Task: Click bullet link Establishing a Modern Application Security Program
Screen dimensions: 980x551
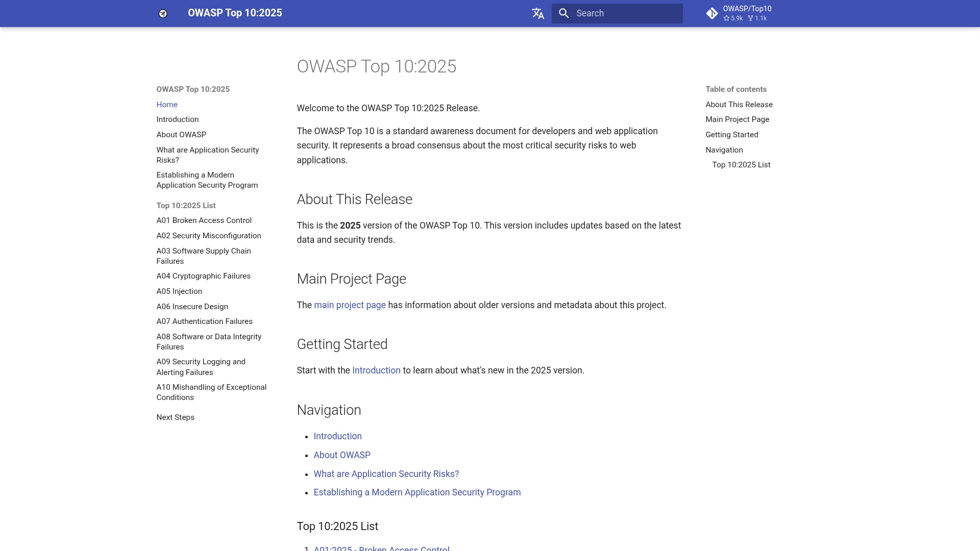Action: 417,492
